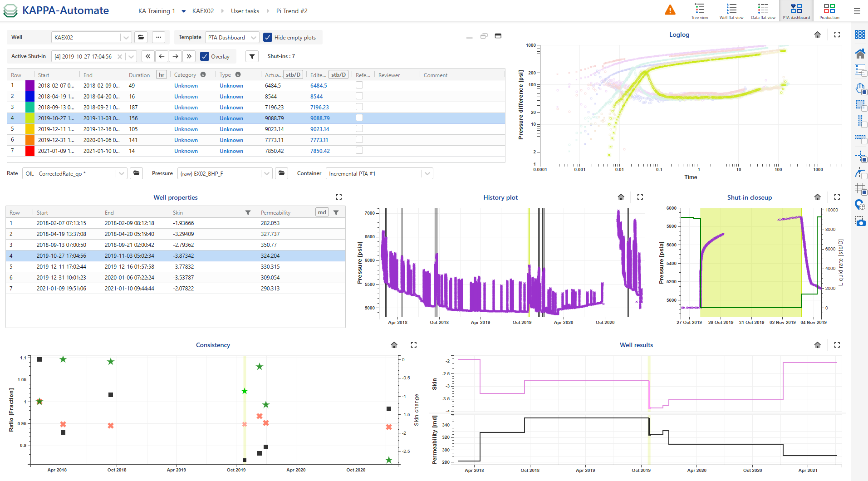Expand the Shut-in closeup plot to fullscreen
Image resolution: width=868 pixels, height=481 pixels.
837,197
